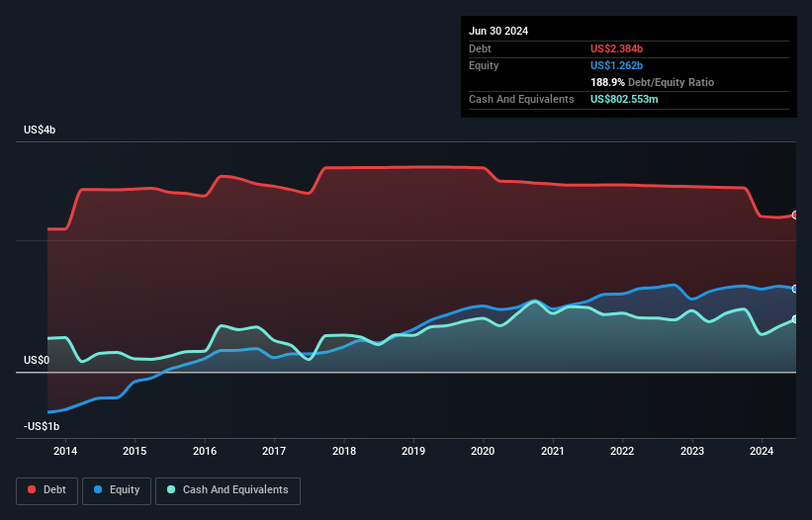The image size is (812, 520).
Task: Click the 2017 x-axis label
Action: (x=274, y=451)
